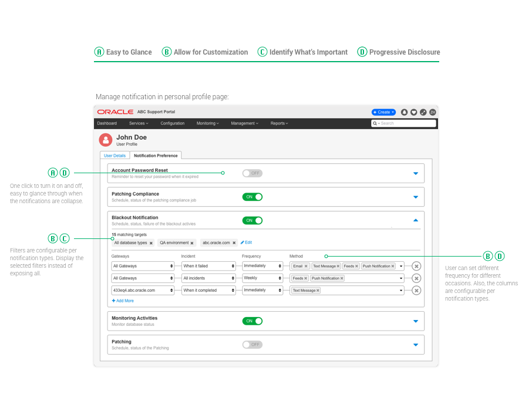Collapse the Blackout Notification section

[x=416, y=221]
